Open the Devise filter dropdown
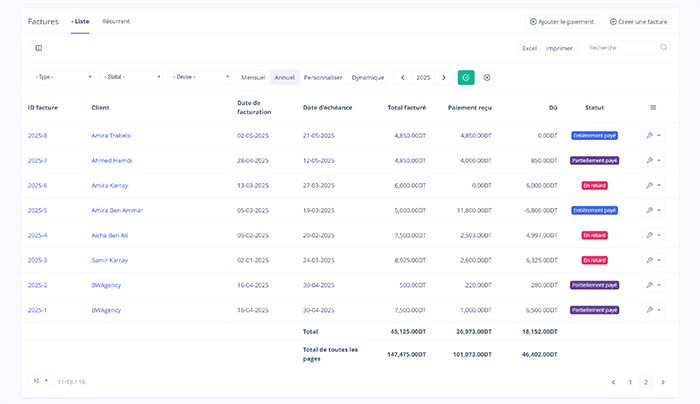The height and width of the screenshot is (404, 700). (x=200, y=77)
